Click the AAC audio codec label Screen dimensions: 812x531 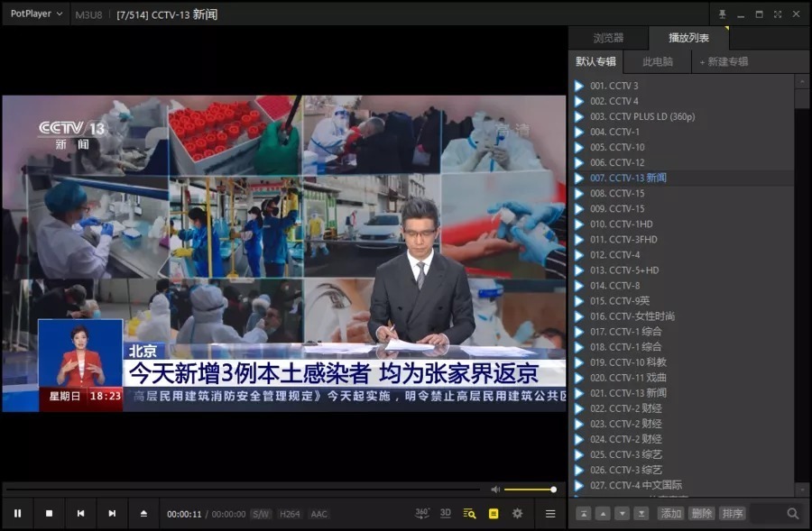point(319,514)
